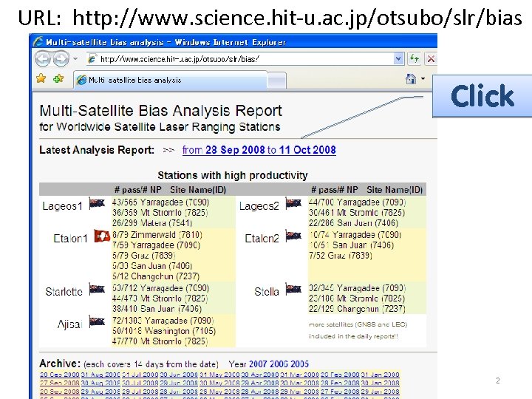
Task: Open the Year 2005 archive link
Action: click(299, 364)
